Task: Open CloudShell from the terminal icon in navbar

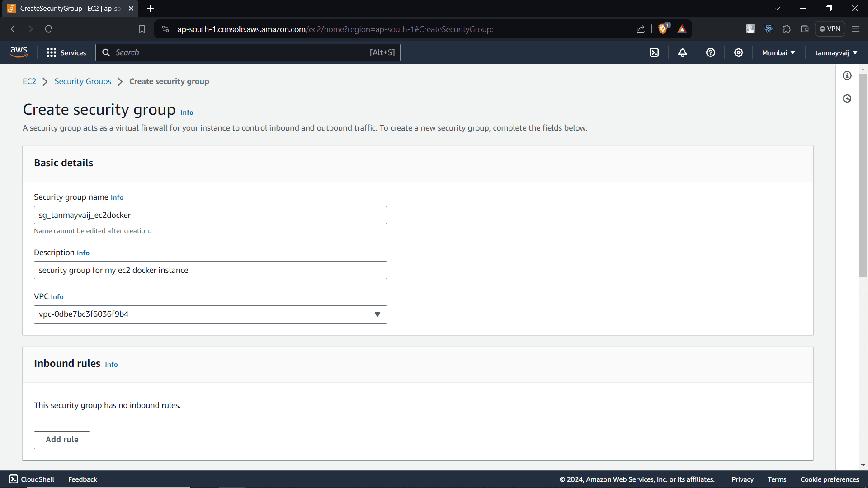Action: pos(655,52)
